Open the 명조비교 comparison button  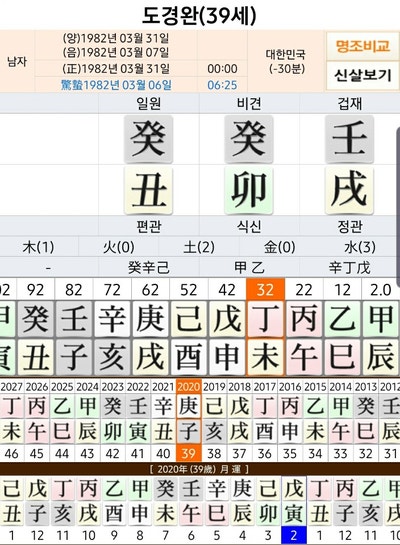362,46
